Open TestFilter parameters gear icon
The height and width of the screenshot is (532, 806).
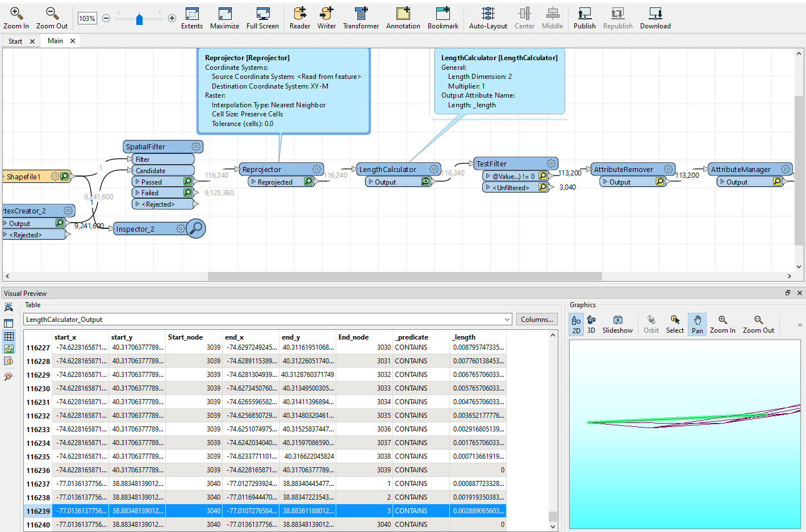pyautogui.click(x=551, y=163)
